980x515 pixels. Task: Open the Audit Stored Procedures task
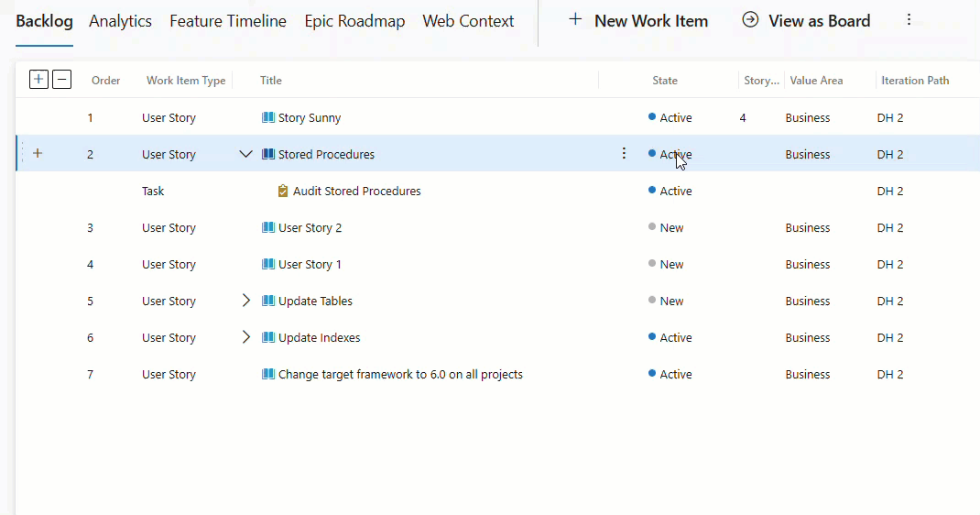click(357, 192)
